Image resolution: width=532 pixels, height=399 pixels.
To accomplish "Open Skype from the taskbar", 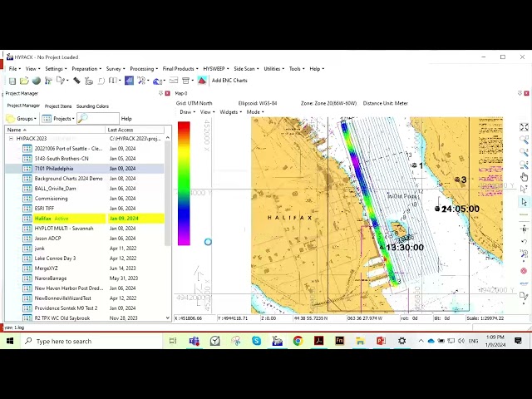I will click(257, 341).
